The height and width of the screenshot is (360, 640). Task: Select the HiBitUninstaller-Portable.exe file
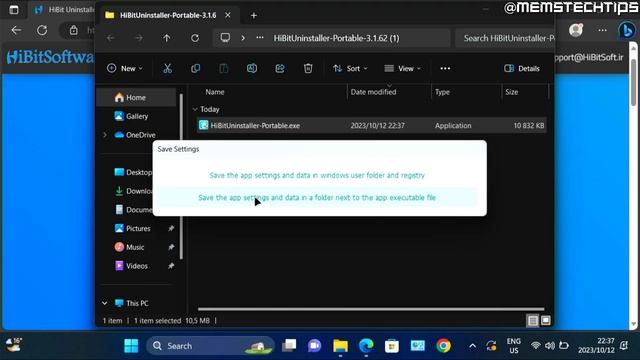[x=371, y=125]
